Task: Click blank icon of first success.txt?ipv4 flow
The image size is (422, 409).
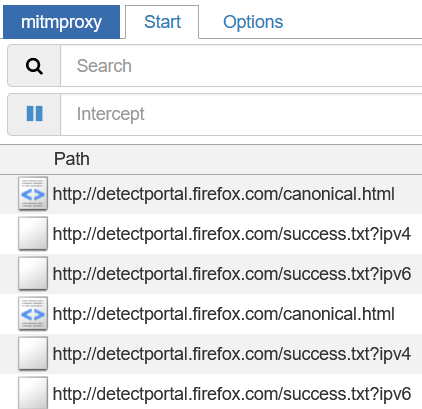Action: [x=33, y=234]
